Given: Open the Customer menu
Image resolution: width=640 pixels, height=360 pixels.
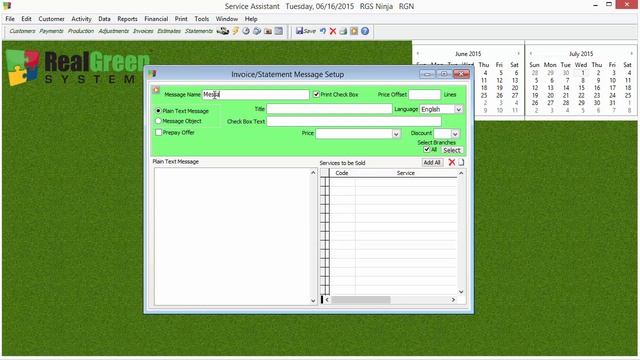Looking at the screenshot, I should click(x=51, y=19).
